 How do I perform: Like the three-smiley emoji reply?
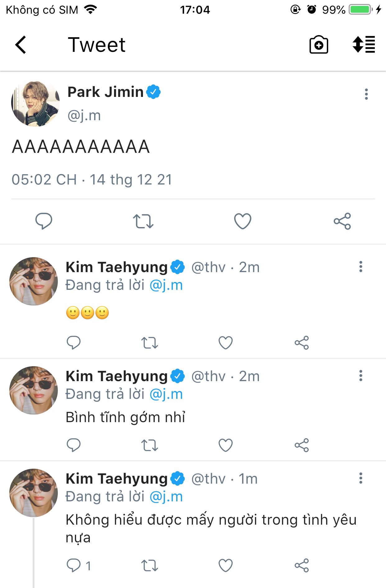tap(226, 343)
